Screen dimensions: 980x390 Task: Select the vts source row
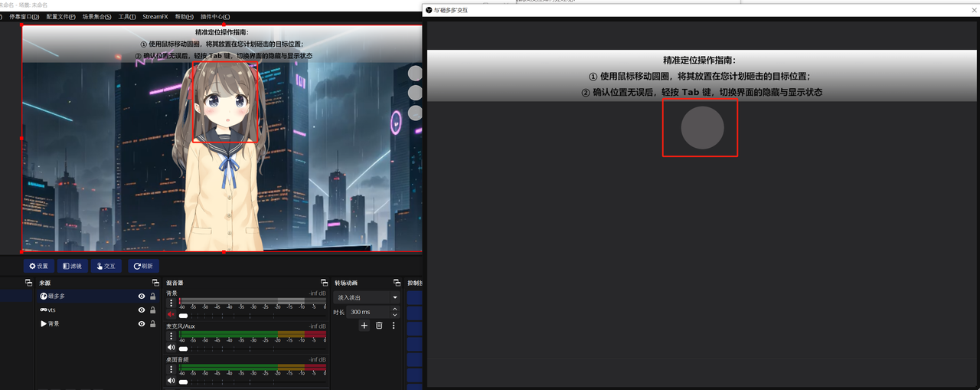point(97,310)
